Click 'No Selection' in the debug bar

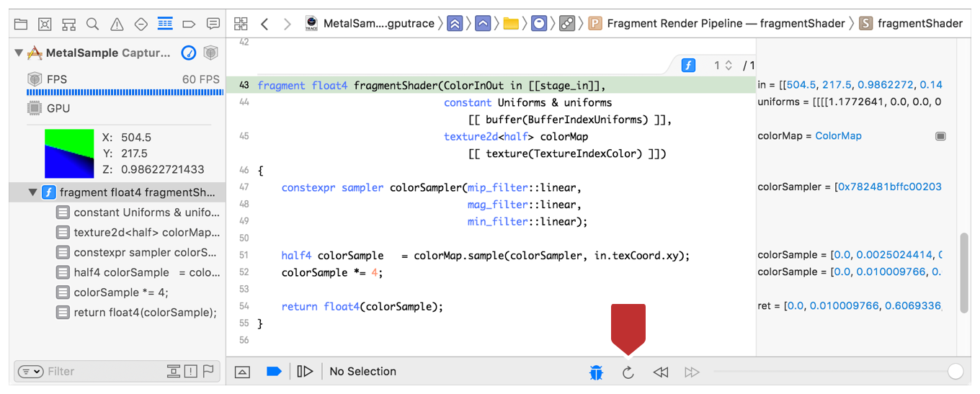362,372
